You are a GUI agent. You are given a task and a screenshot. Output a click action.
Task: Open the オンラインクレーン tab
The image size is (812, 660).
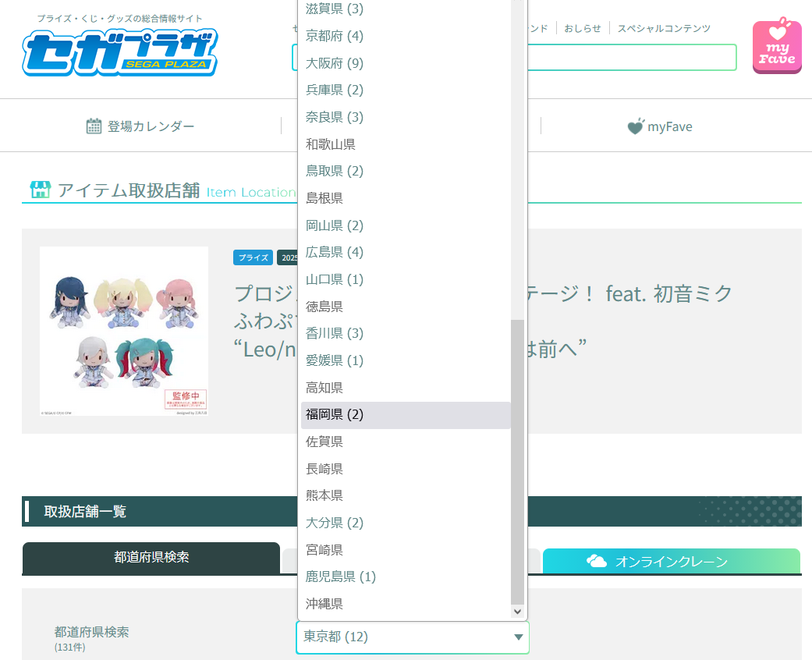671,562
